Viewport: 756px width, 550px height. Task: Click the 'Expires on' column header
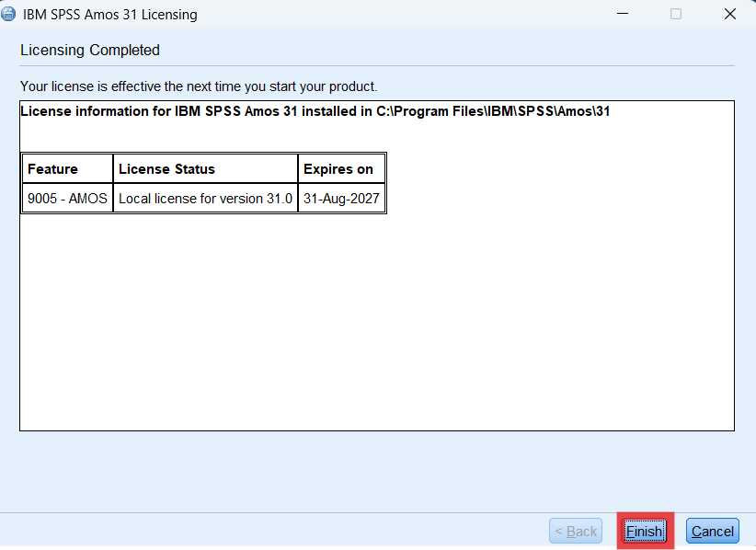click(341, 168)
